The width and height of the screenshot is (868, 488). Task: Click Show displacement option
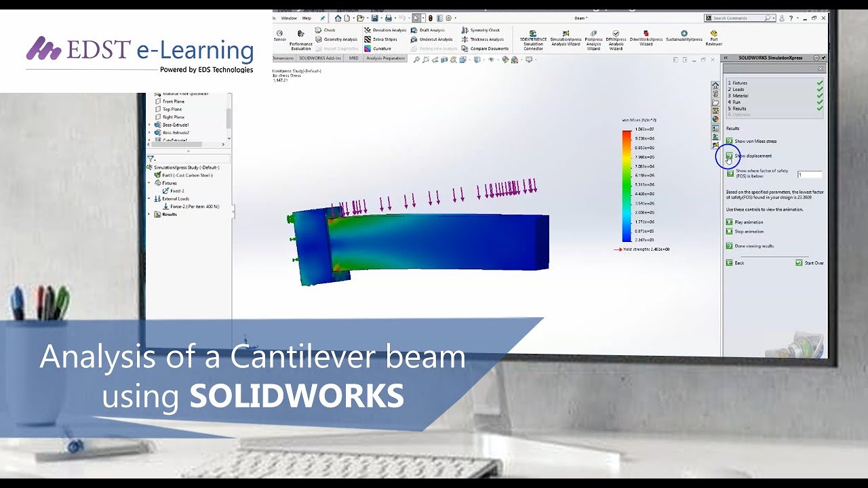point(749,156)
